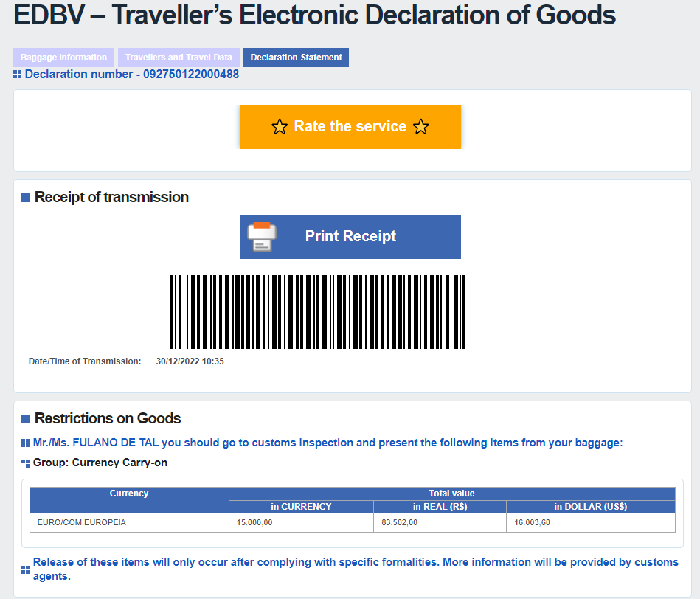Open the Baggage information tab
This screenshot has height=599, width=700.
pyautogui.click(x=63, y=58)
